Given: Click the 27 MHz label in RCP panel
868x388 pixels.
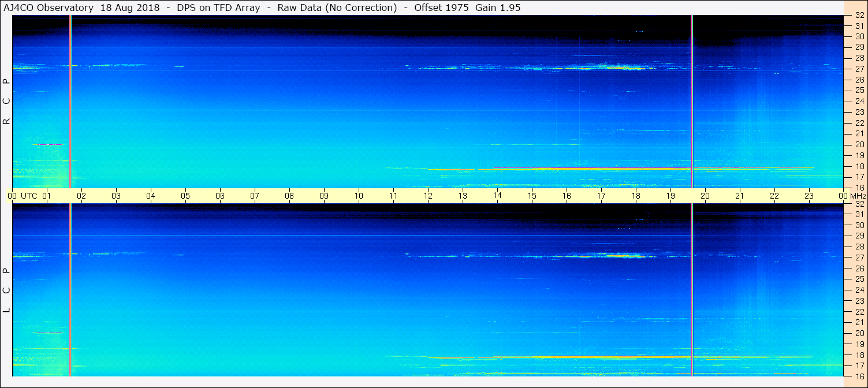Looking at the screenshot, I should coord(859,69).
